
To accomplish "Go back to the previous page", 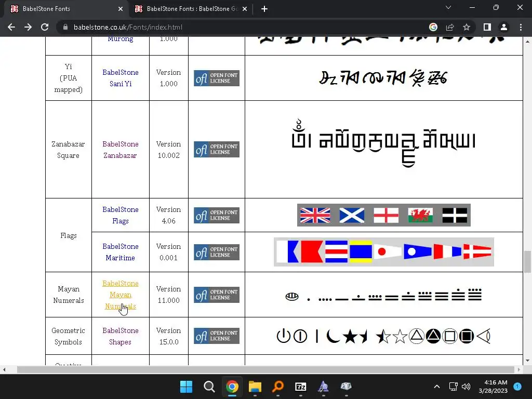I will click(11, 27).
